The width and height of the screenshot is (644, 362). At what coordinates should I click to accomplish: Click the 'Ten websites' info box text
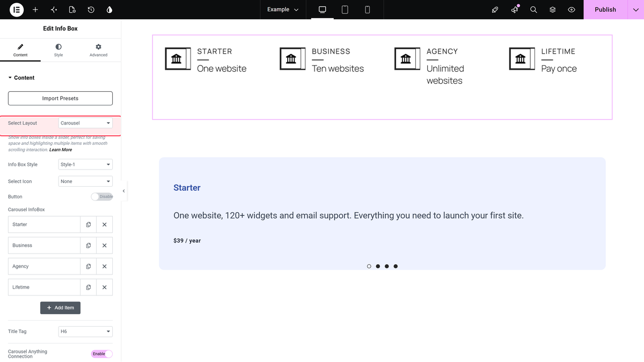coord(338,69)
